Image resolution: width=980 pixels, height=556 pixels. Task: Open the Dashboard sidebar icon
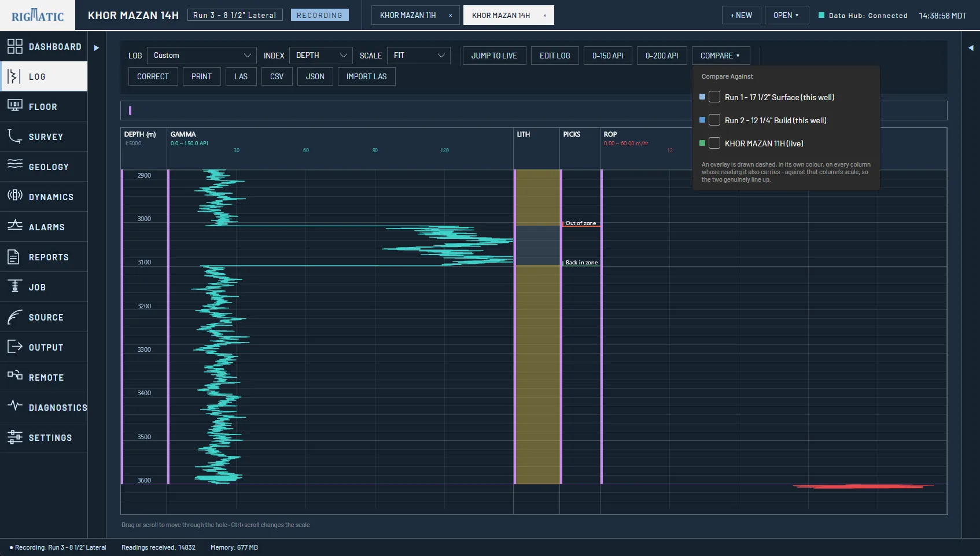[x=15, y=46]
